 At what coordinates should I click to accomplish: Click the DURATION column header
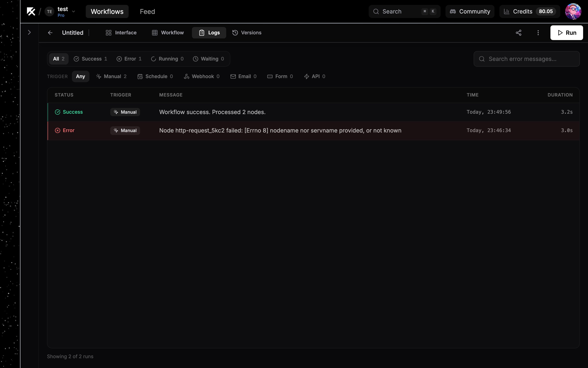click(560, 95)
